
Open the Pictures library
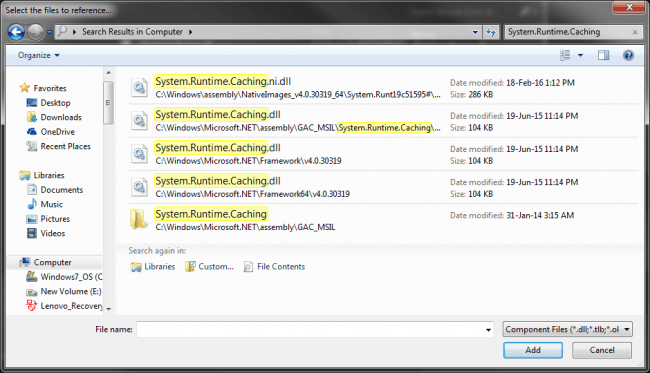click(x=55, y=218)
